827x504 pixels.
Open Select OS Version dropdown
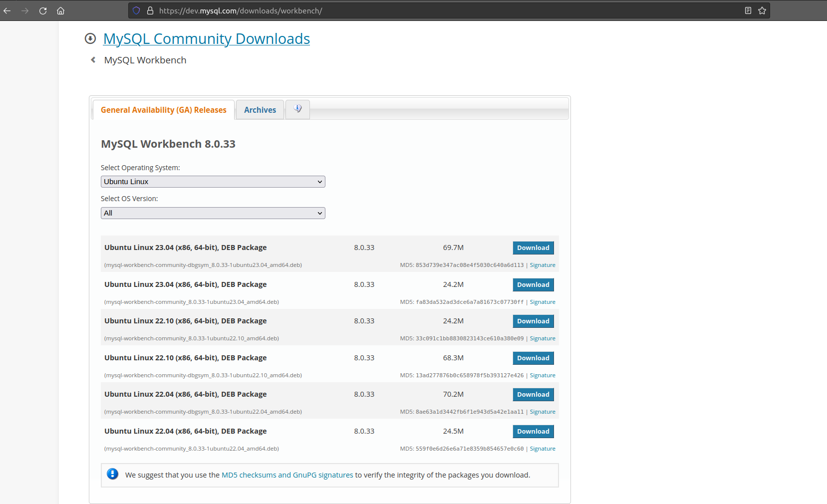tap(213, 213)
